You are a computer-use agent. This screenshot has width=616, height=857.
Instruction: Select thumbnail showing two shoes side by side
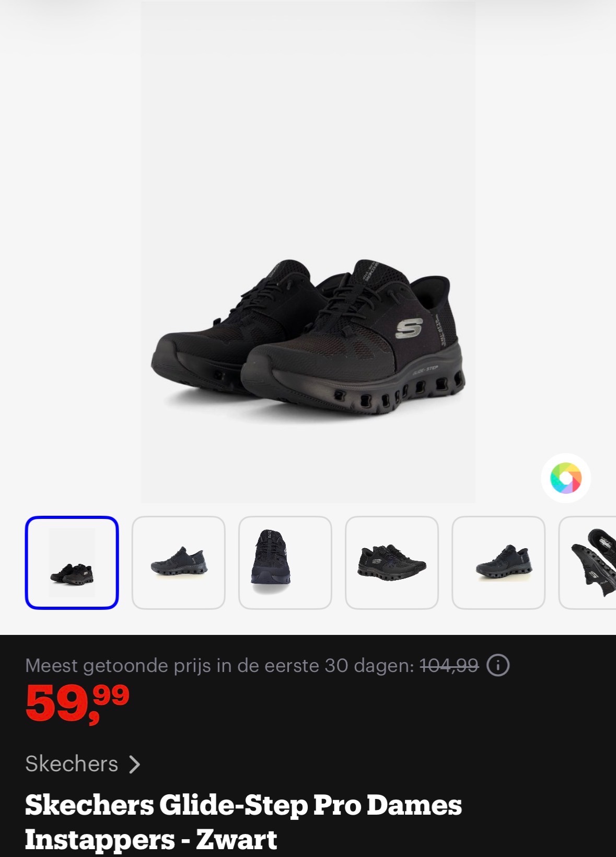click(x=392, y=563)
